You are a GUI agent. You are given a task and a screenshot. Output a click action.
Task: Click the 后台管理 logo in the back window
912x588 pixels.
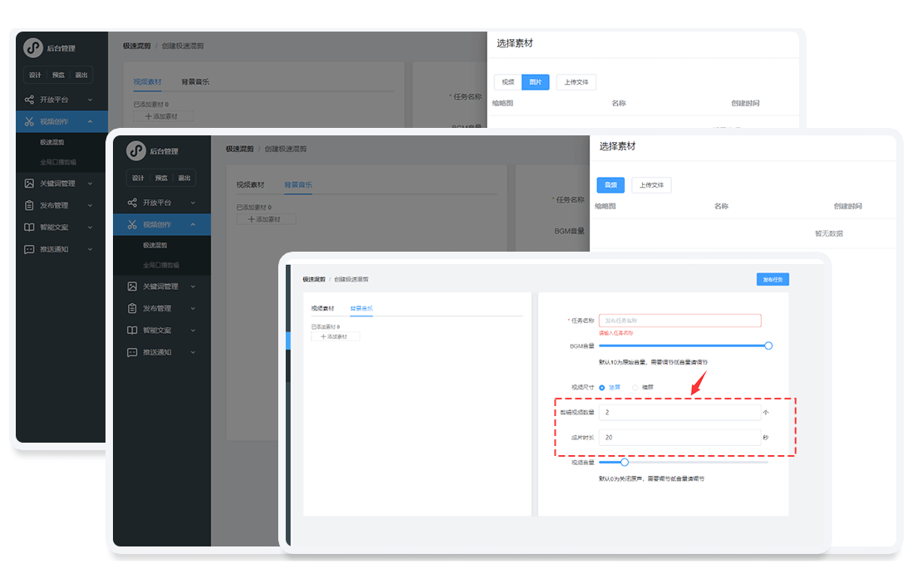[33, 48]
